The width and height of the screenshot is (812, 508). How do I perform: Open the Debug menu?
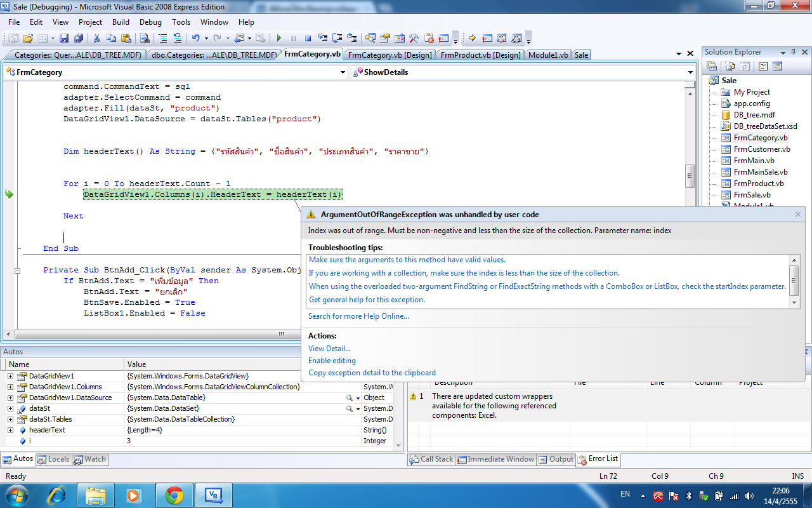(150, 22)
